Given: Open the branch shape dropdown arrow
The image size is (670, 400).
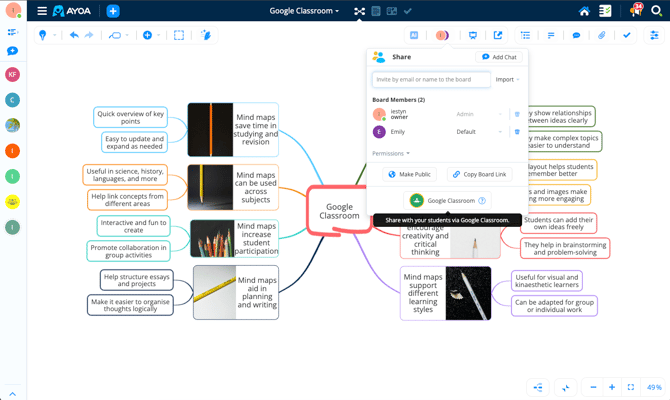Looking at the screenshot, I should tap(127, 35).
